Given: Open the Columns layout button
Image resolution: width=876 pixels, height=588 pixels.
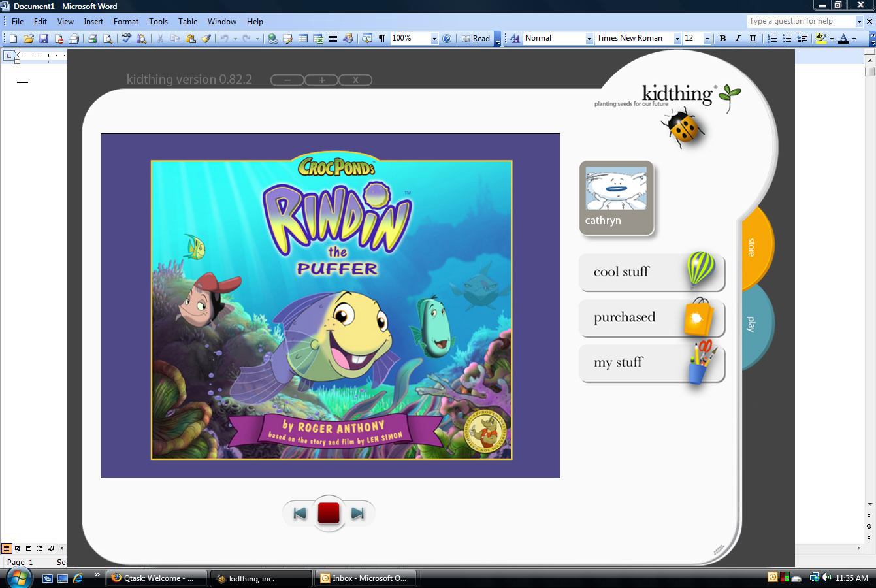Looking at the screenshot, I should point(333,39).
